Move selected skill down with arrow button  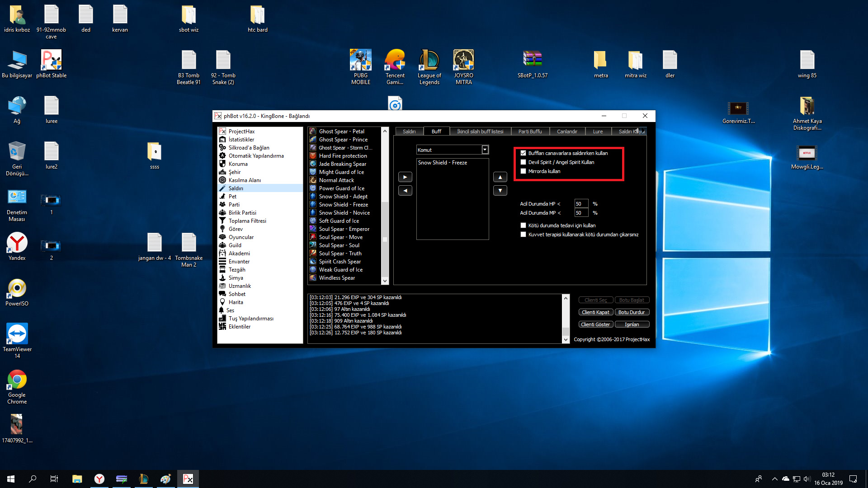[500, 191]
